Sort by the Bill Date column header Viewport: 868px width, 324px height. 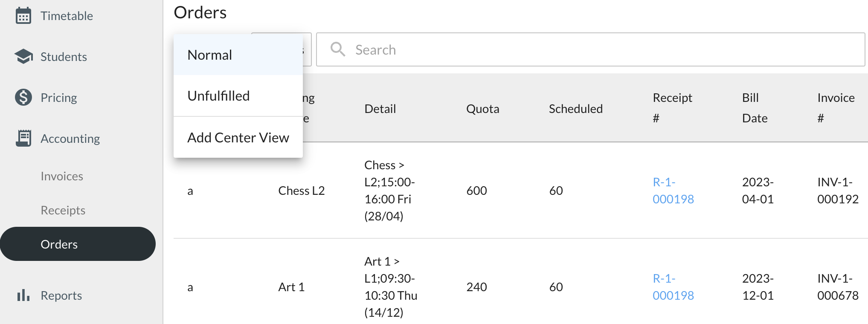[x=755, y=108]
